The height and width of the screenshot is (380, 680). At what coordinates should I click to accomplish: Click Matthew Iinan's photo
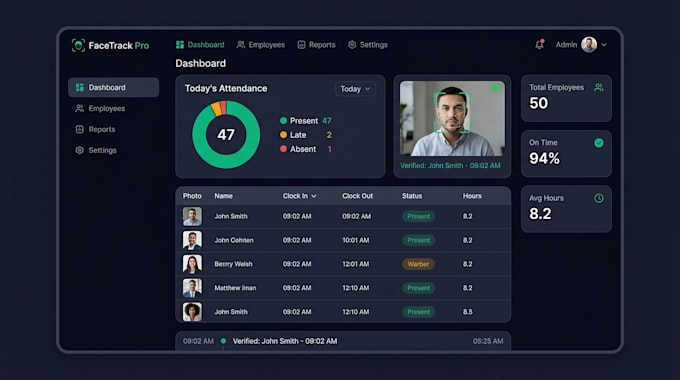pyautogui.click(x=192, y=288)
